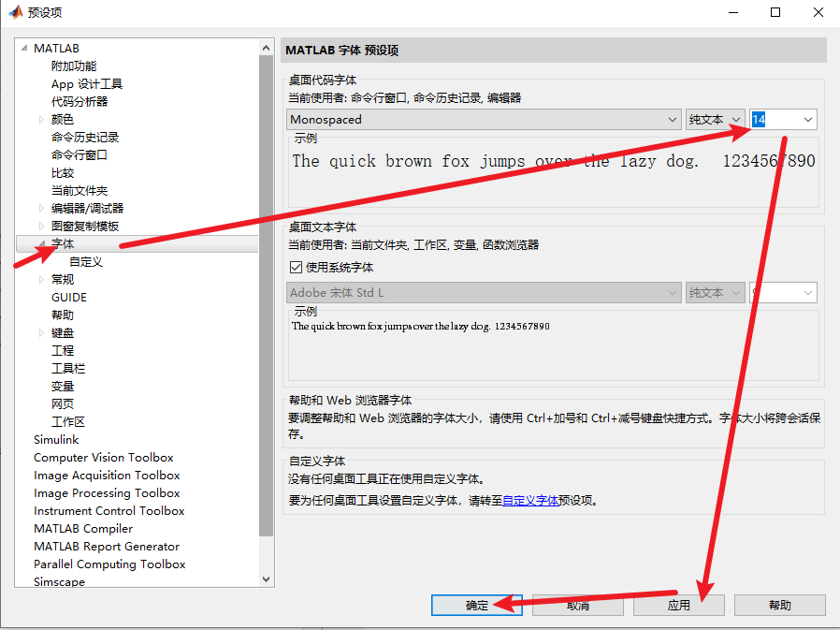Expand the 编辑器/调试器 tree node
Viewport: 840px width, 630px height.
tap(41, 208)
